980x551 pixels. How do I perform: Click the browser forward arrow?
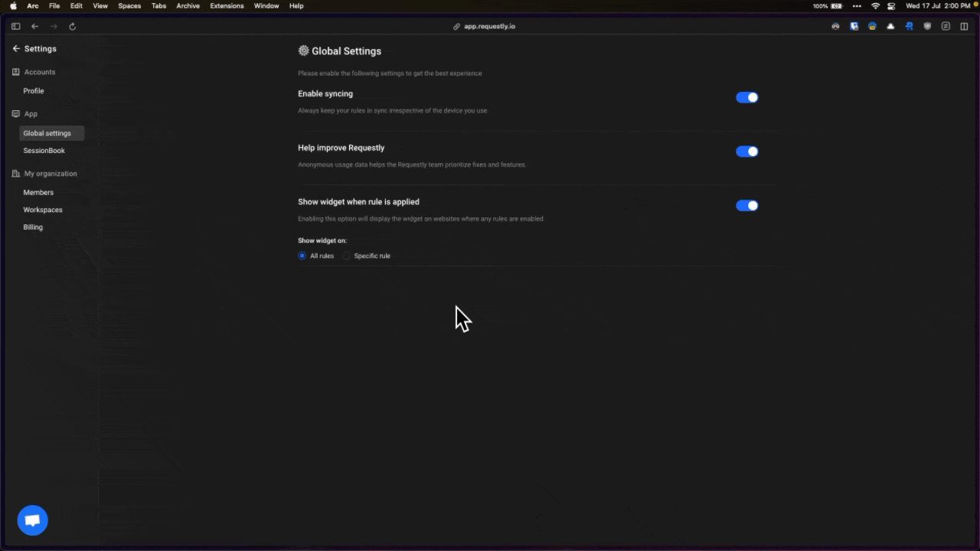point(54,26)
